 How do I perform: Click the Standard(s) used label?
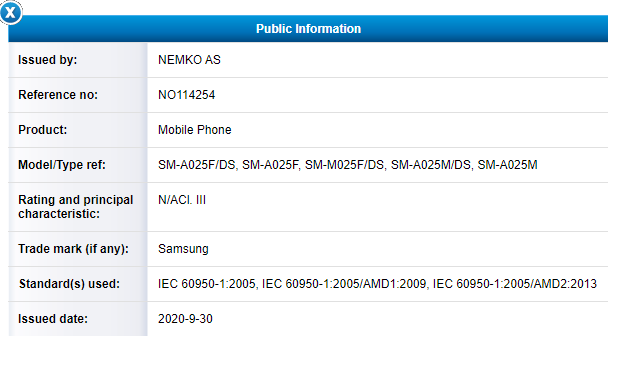pos(69,284)
